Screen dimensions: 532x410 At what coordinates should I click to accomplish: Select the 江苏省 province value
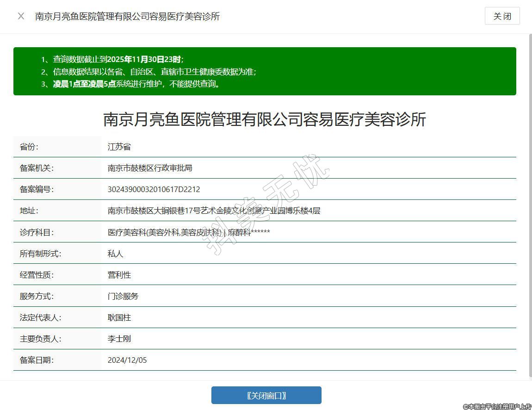click(119, 147)
